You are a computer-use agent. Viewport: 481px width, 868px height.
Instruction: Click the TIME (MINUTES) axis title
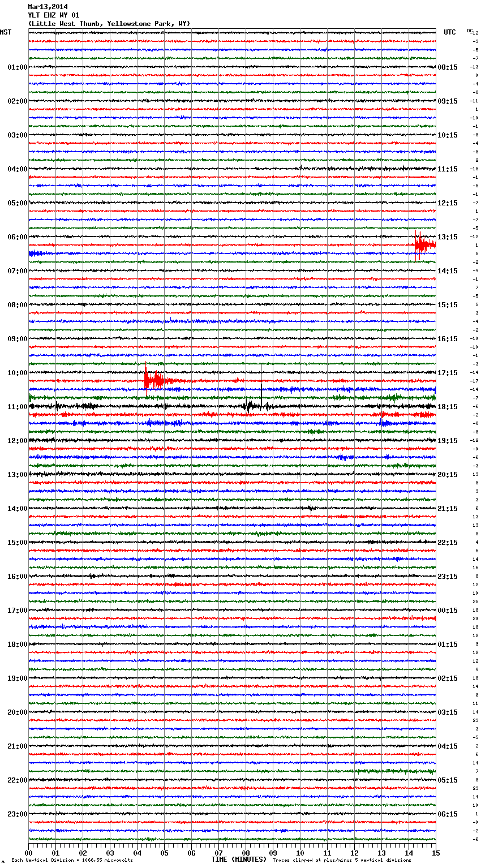tap(239, 860)
